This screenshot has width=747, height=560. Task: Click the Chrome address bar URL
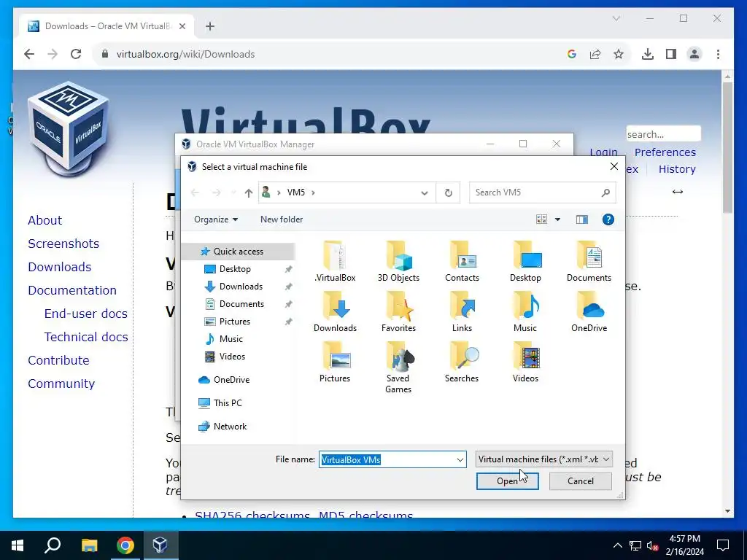pos(186,54)
